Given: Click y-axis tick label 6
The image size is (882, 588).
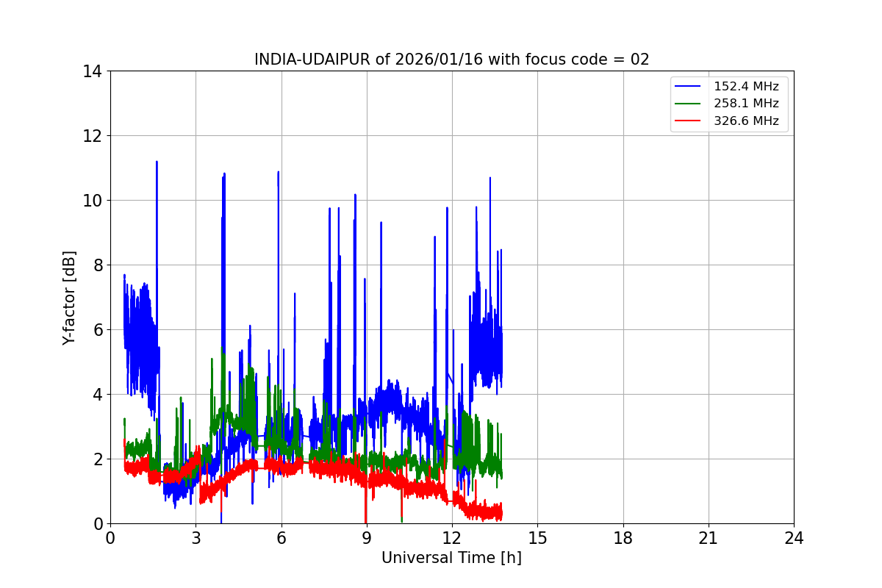Looking at the screenshot, I should [x=97, y=330].
